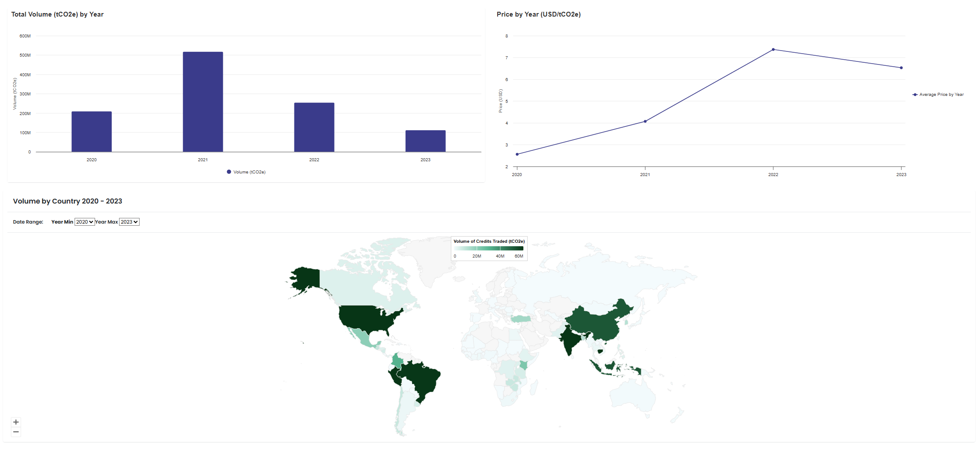The image size is (980, 455).
Task: Zoom out of the map with minus button
Action: (16, 432)
